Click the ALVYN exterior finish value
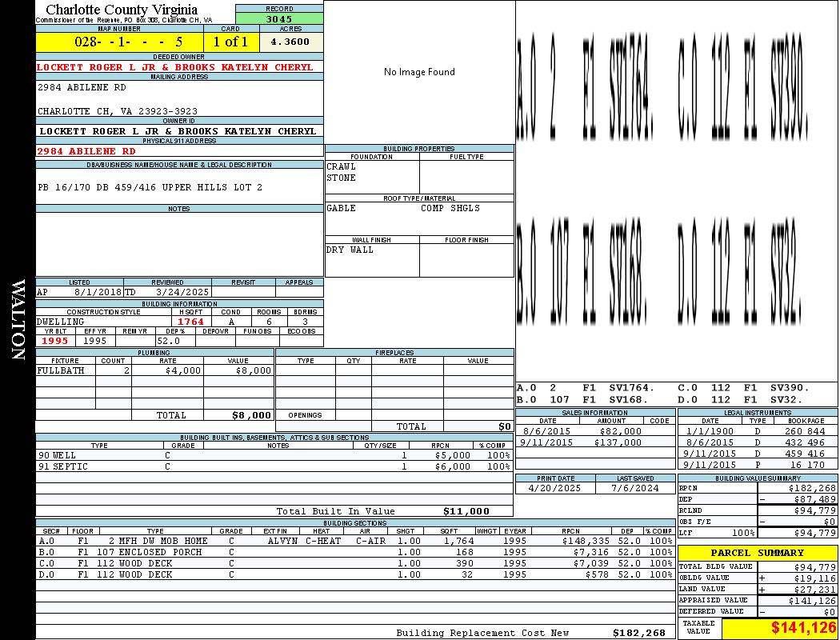Image resolution: width=840 pixels, height=640 pixels. click(282, 541)
